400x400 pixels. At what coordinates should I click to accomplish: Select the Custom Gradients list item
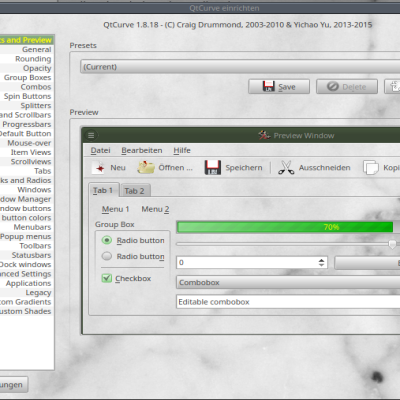(27, 302)
